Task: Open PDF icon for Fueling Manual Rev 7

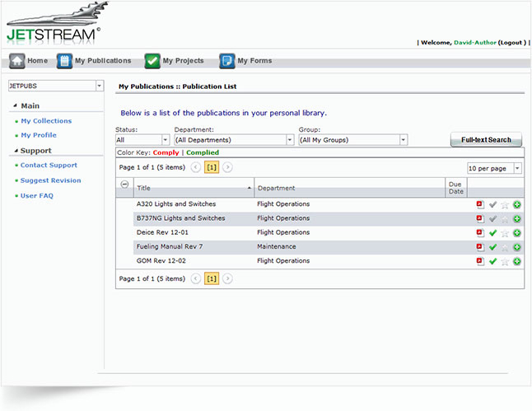Action: 480,247
